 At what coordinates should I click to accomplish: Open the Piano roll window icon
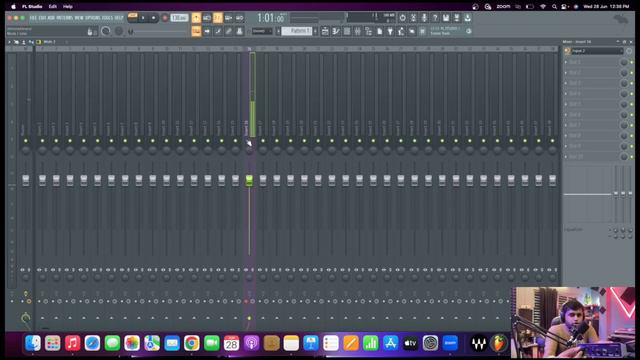click(336, 31)
